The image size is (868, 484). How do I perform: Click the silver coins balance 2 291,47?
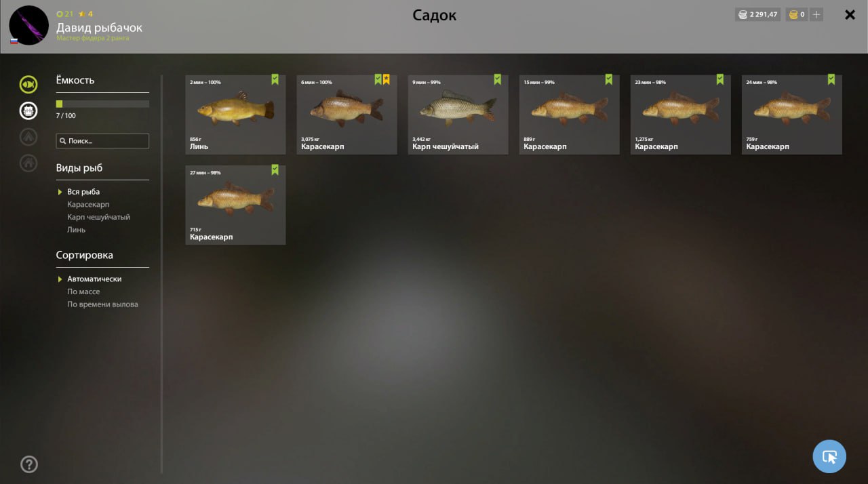[x=757, y=14]
